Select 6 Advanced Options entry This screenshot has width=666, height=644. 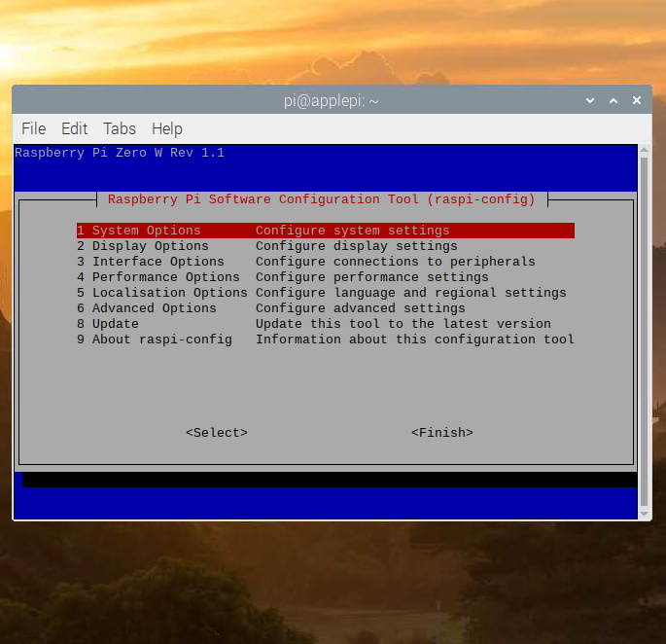click(x=326, y=308)
